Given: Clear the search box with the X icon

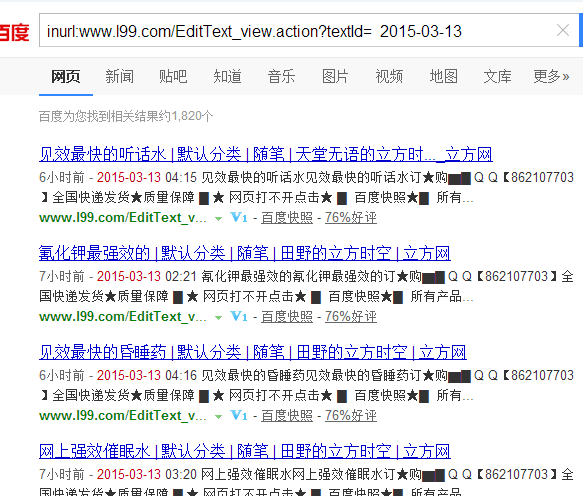Looking at the screenshot, I should coord(563,30).
